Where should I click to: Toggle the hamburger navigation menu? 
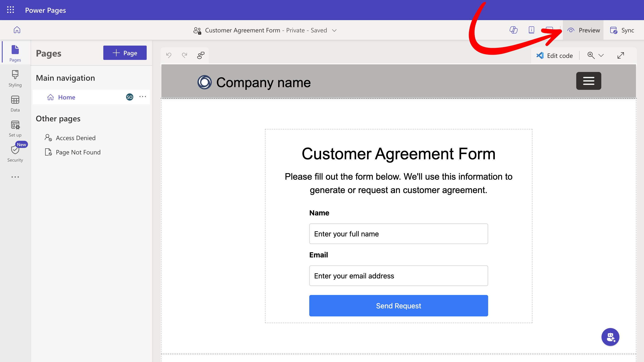pos(589,81)
